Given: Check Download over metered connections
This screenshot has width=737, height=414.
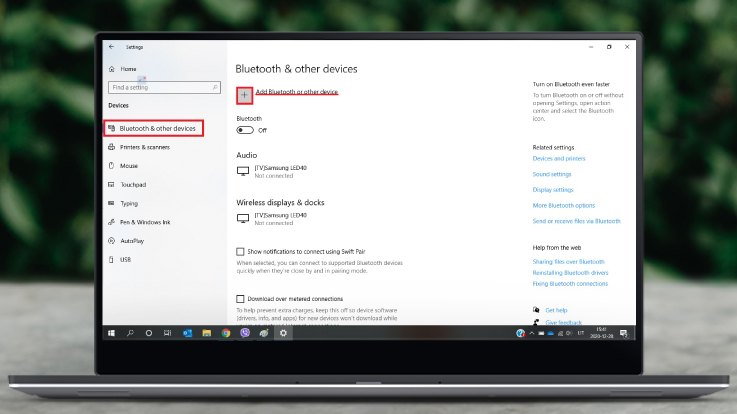Looking at the screenshot, I should coord(241,299).
